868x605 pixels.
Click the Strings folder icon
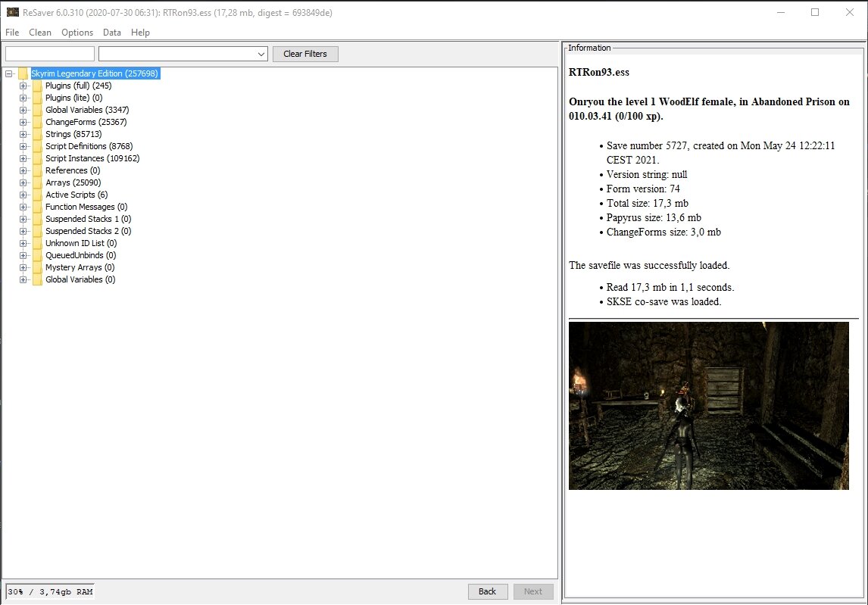[x=37, y=135]
